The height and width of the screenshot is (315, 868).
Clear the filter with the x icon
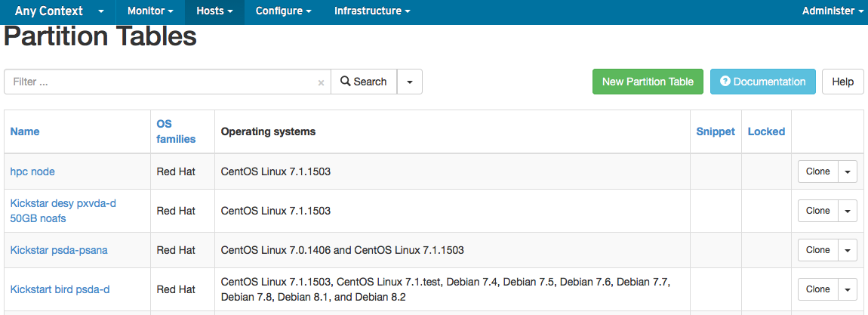point(321,82)
